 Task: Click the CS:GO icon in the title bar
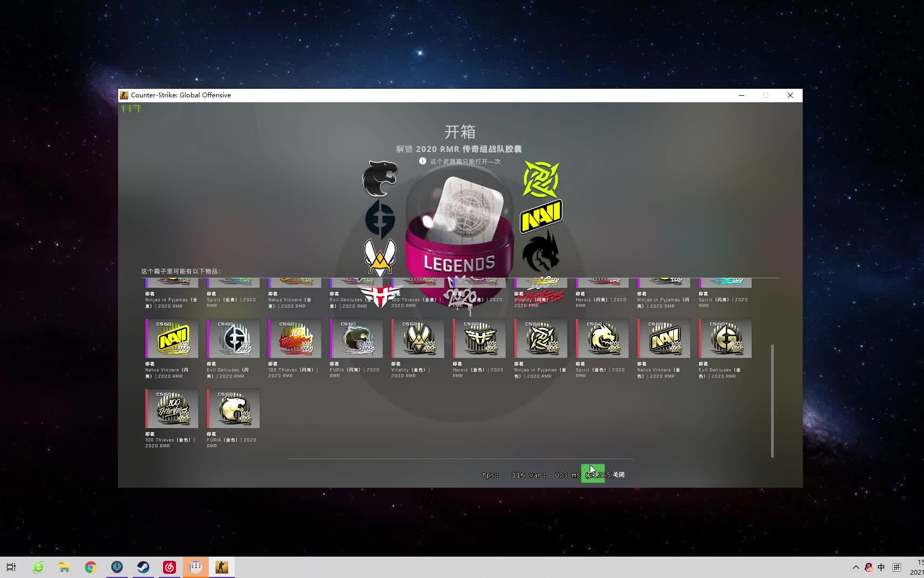coord(124,95)
